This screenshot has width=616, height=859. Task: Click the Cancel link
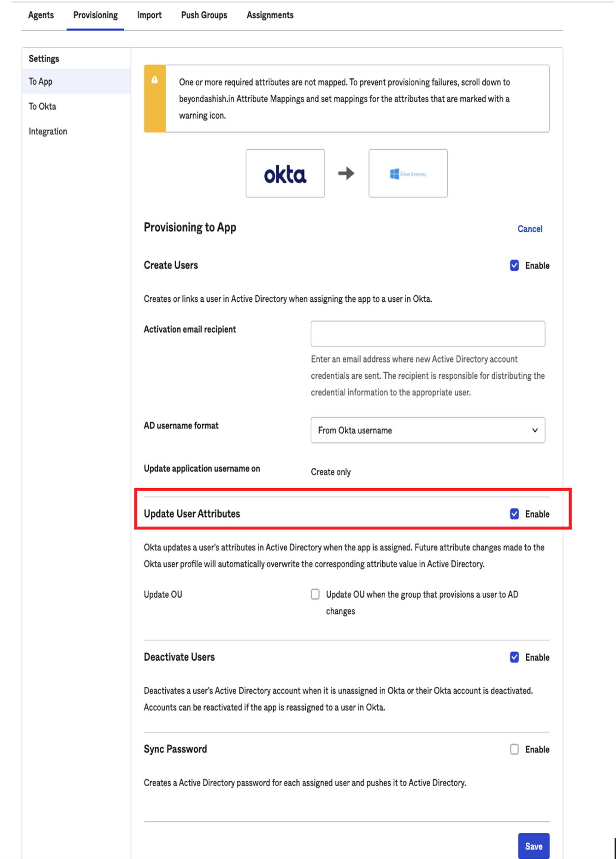[530, 228]
